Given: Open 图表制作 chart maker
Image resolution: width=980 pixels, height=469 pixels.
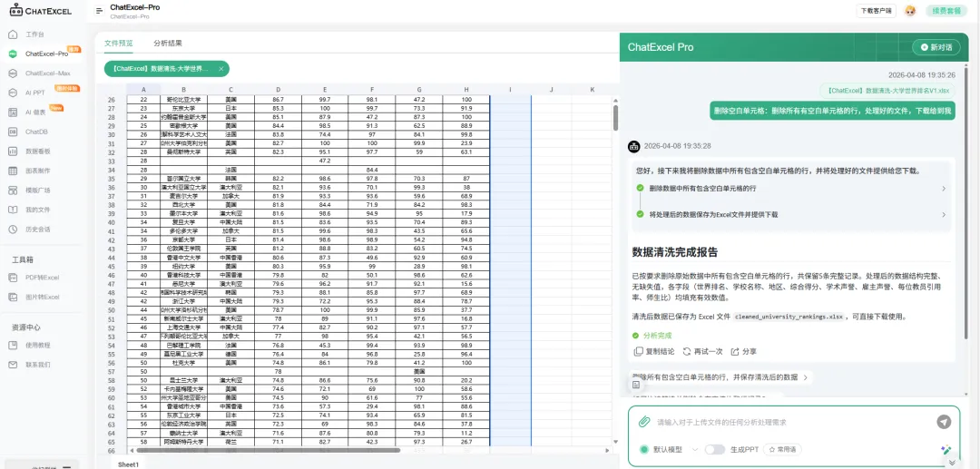Looking at the screenshot, I should point(37,171).
